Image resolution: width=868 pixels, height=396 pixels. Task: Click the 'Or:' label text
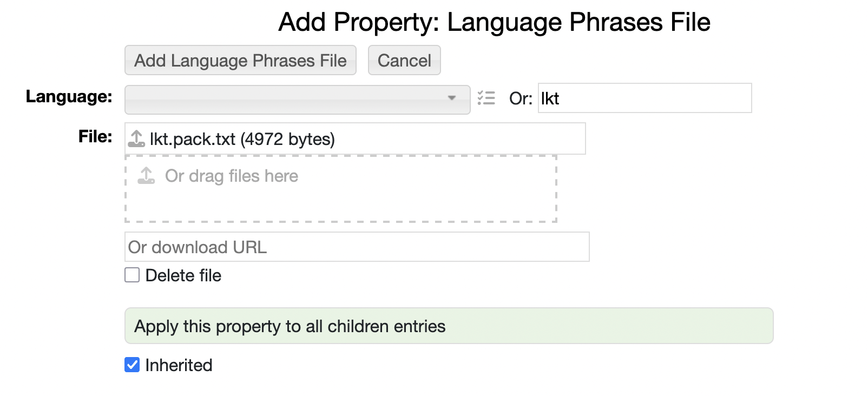pyautogui.click(x=521, y=98)
